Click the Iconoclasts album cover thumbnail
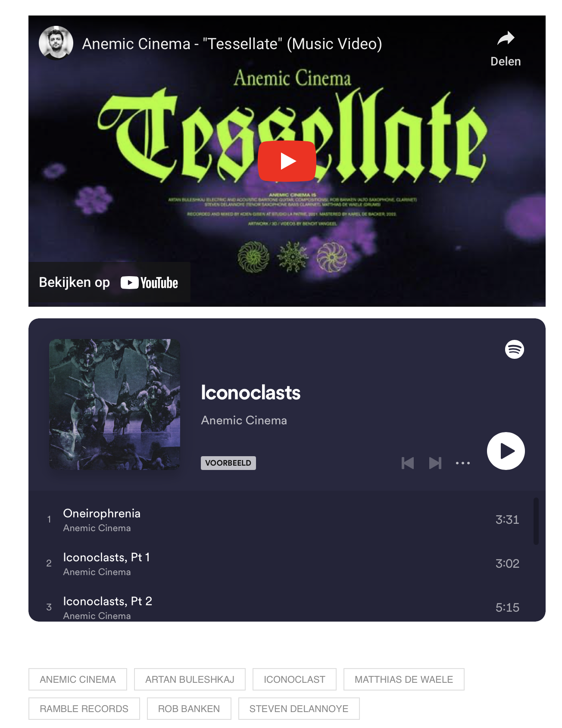 [115, 404]
